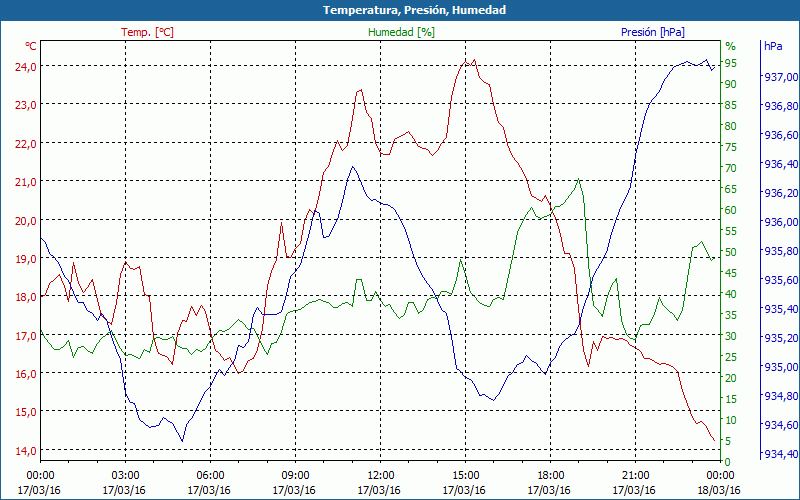Click the 935,60 pressure axis tick

click(780, 281)
